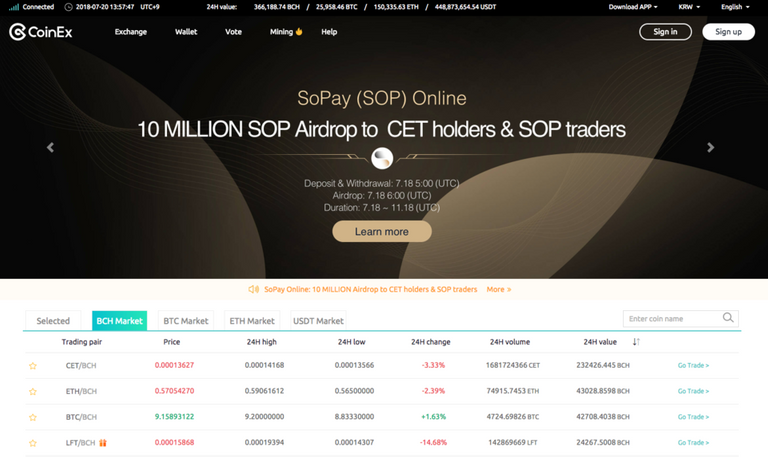Click the 150,335.63 ETH value in header
This screenshot has width=768, height=457.
pyautogui.click(x=396, y=7)
